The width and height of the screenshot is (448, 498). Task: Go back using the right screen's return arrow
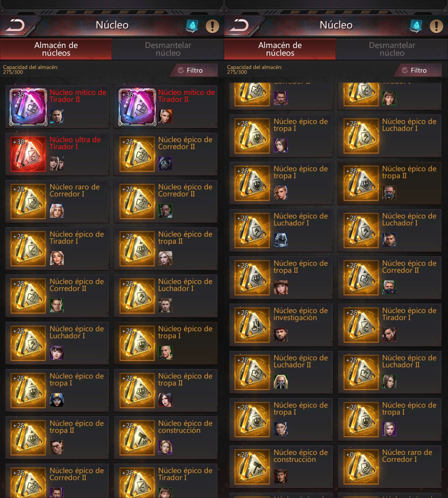239,25
